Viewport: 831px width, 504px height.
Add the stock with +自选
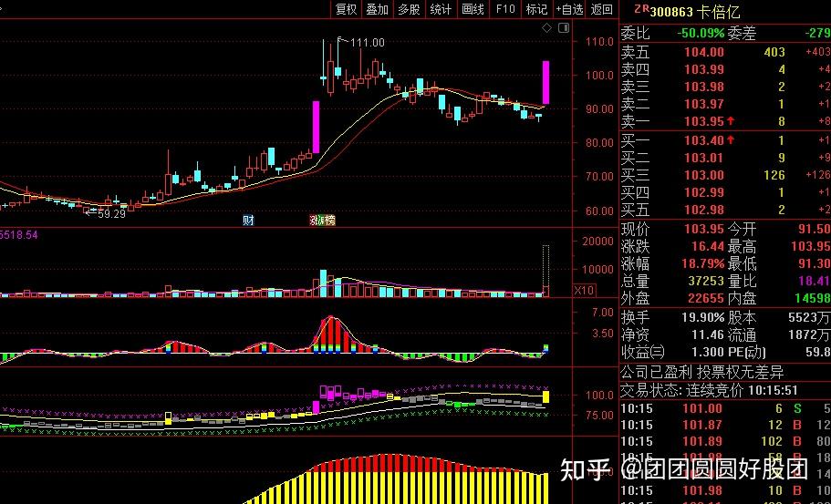pyautogui.click(x=569, y=9)
